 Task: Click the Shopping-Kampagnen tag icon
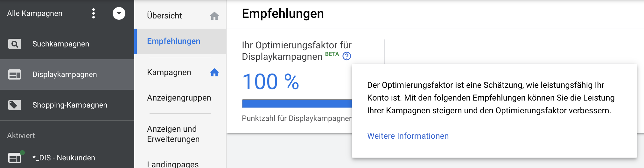[x=15, y=105]
